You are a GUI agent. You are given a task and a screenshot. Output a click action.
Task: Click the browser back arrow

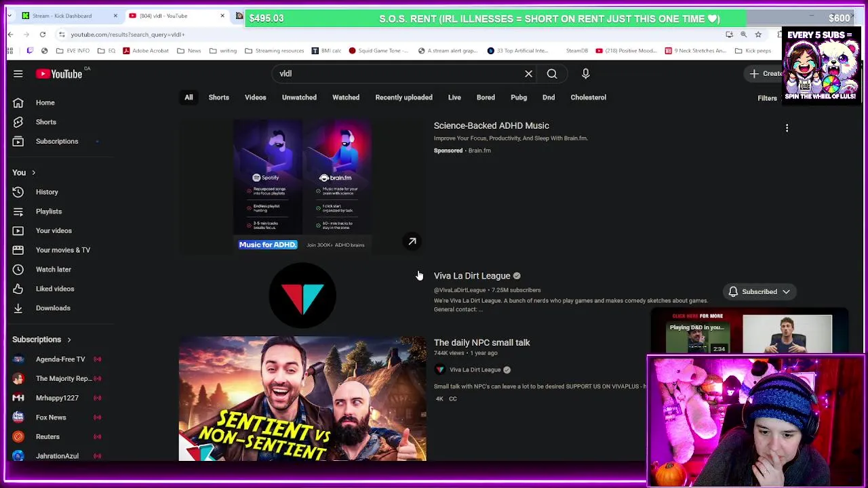tap(11, 35)
